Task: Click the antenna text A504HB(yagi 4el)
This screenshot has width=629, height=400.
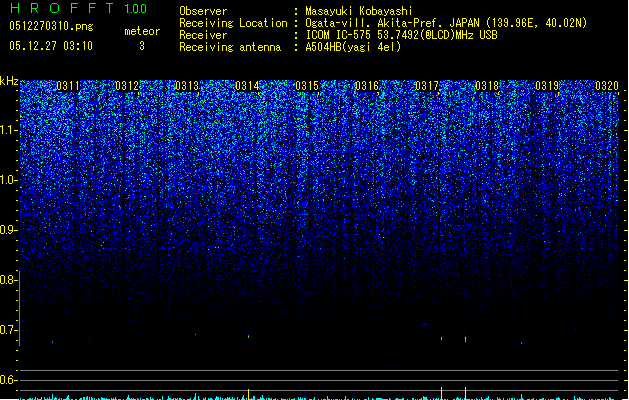Action: 353,47
